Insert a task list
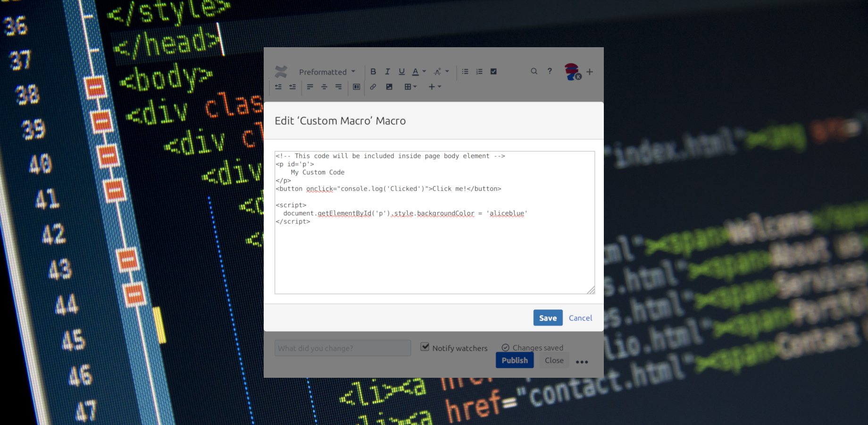868x425 pixels. coord(493,72)
